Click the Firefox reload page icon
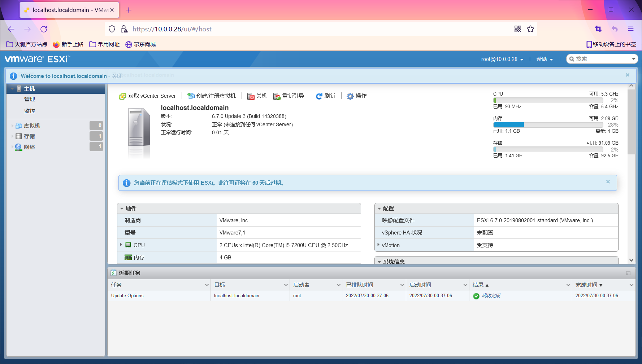Image resolution: width=642 pixels, height=364 pixels. 44,29
